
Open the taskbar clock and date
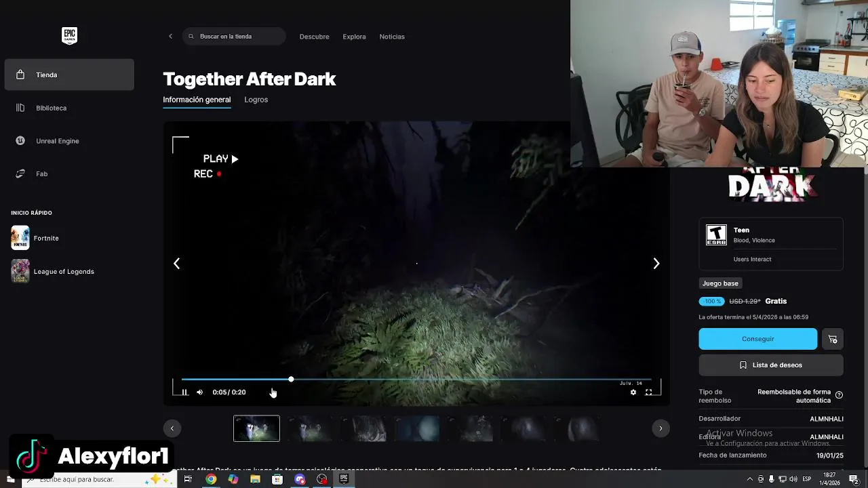coord(829,479)
